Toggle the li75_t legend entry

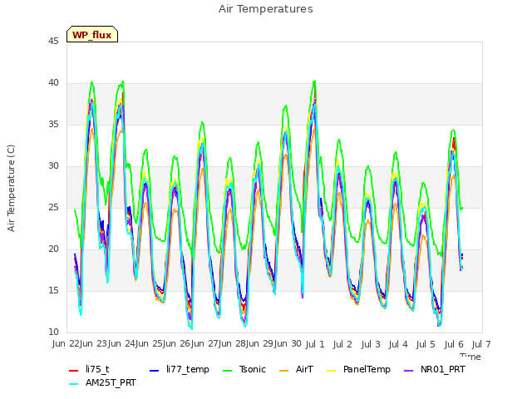[89, 369]
